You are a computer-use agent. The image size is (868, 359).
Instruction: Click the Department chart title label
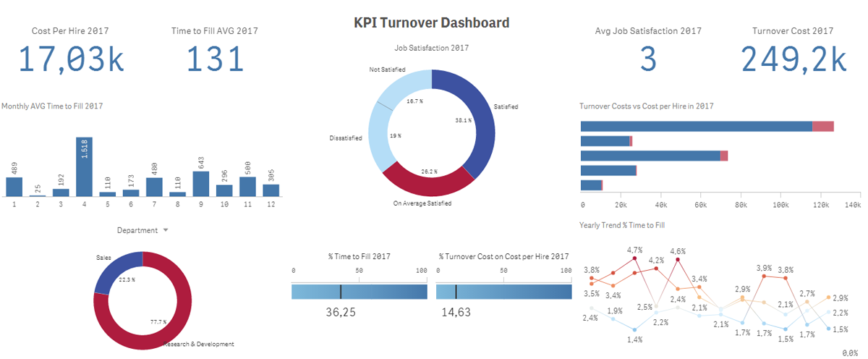137,230
